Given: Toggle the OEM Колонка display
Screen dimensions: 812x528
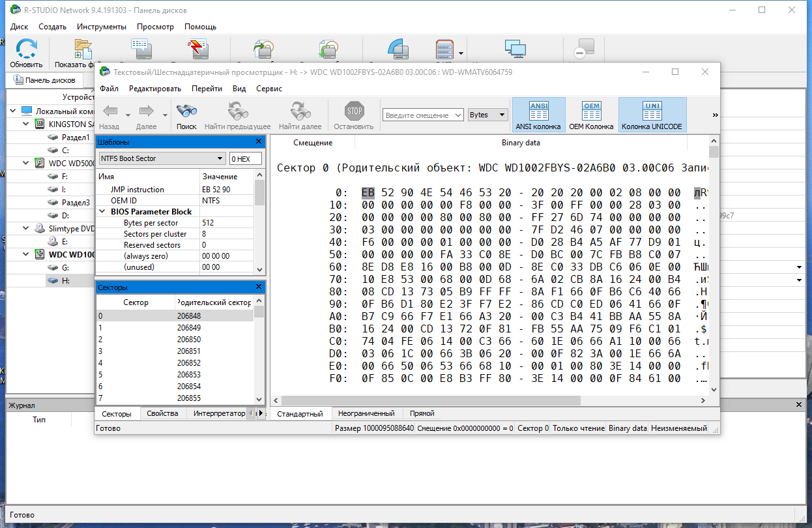Looking at the screenshot, I should click(591, 115).
